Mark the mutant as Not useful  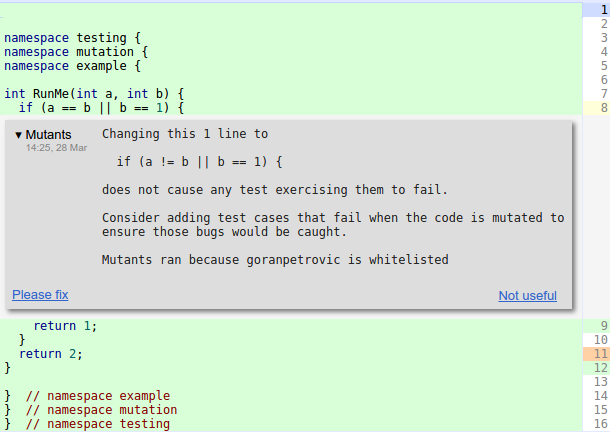point(528,296)
